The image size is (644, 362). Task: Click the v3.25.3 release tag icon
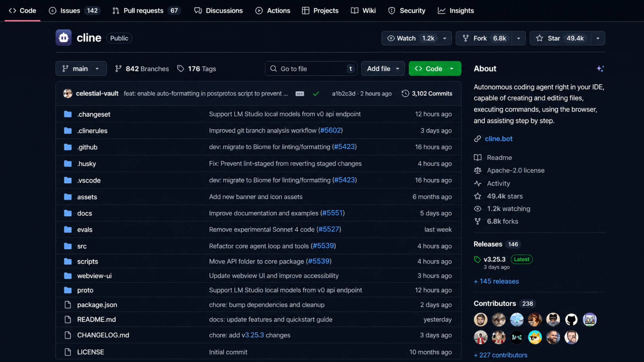477,259
